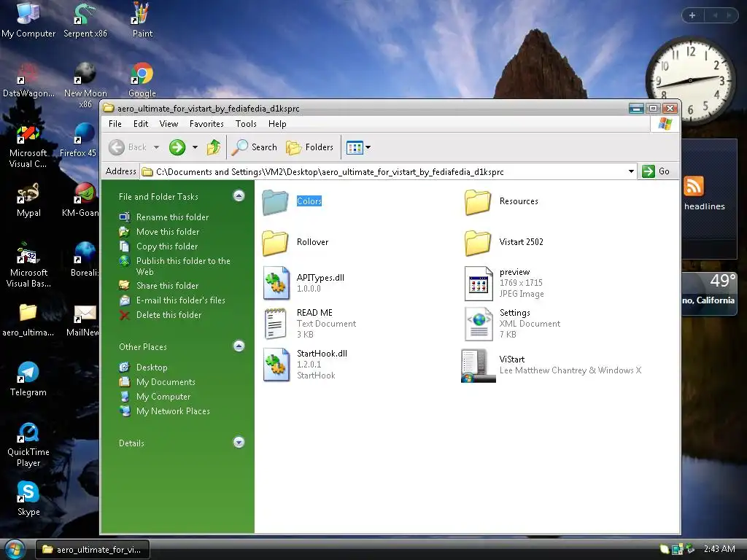
Task: Go to My Network Places
Action: click(164, 411)
